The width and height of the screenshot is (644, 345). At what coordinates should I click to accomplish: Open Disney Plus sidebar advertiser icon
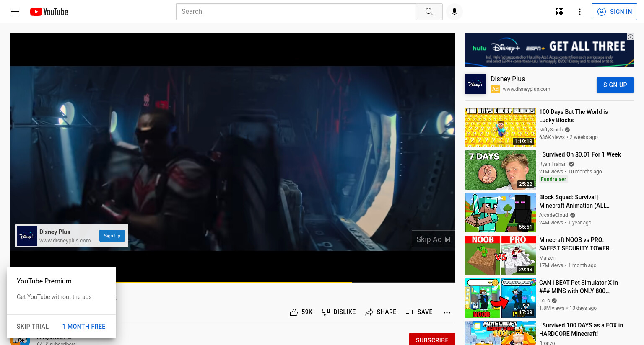(475, 84)
